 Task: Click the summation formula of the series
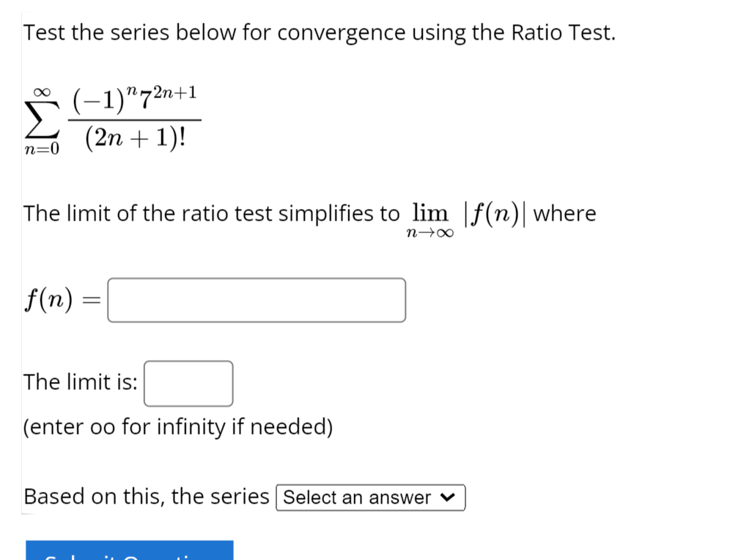click(111, 119)
